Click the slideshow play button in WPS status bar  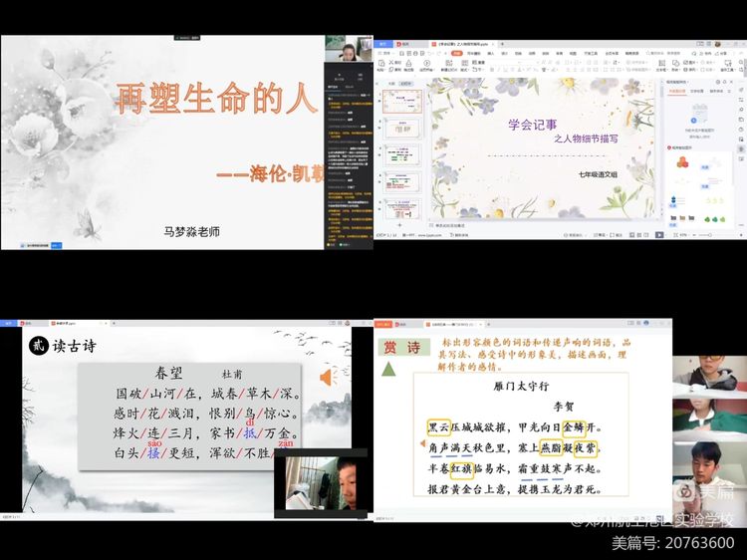point(659,235)
